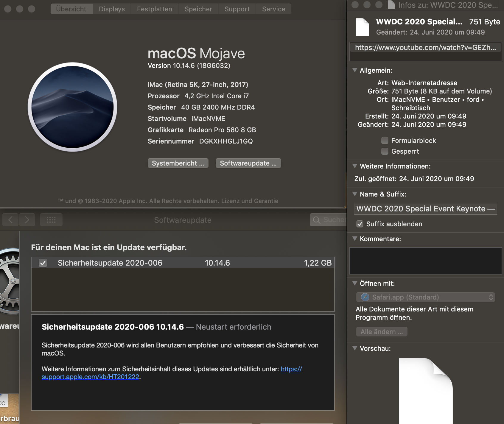The height and width of the screenshot is (424, 504).
Task: Select the Service tab
Action: (x=274, y=9)
